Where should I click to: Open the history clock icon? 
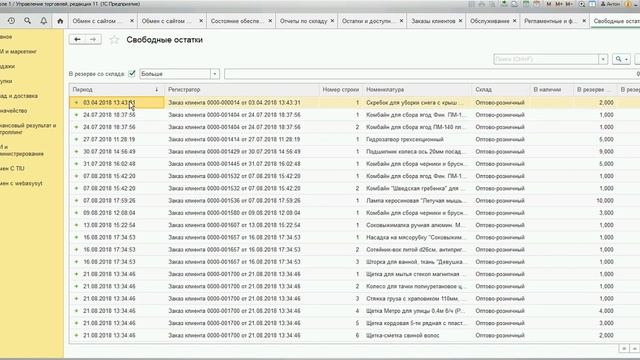[11, 20]
